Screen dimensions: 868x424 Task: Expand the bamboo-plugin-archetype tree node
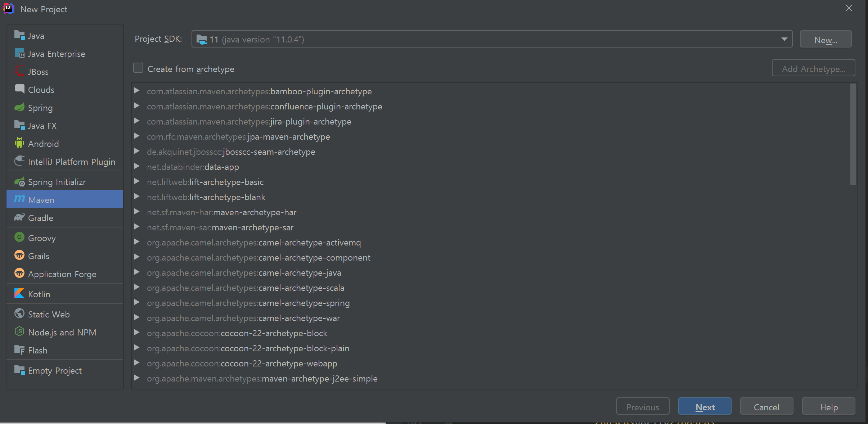coord(137,91)
